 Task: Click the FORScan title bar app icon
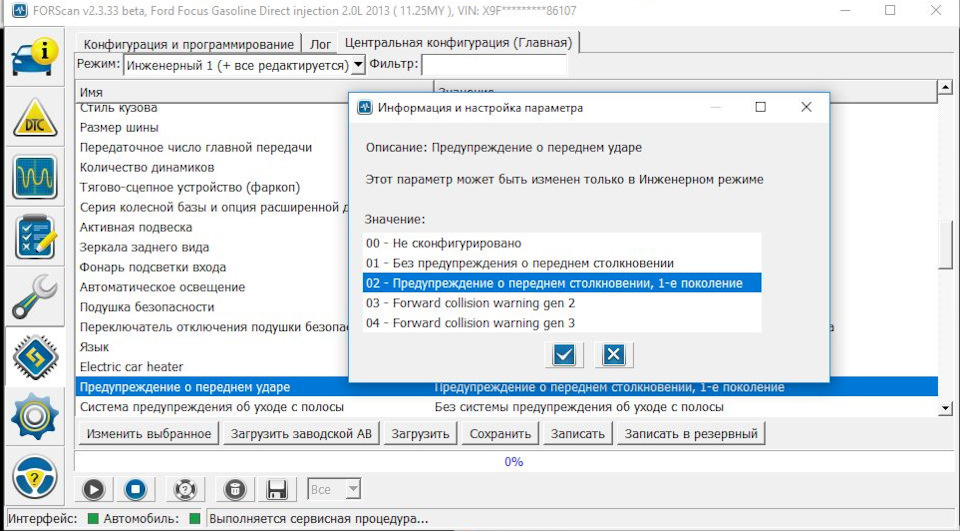pos(19,10)
